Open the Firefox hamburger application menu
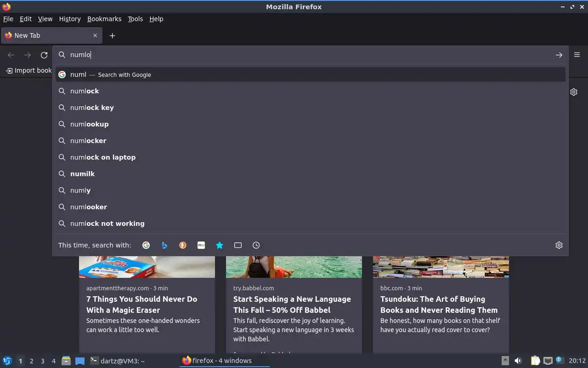 click(577, 54)
